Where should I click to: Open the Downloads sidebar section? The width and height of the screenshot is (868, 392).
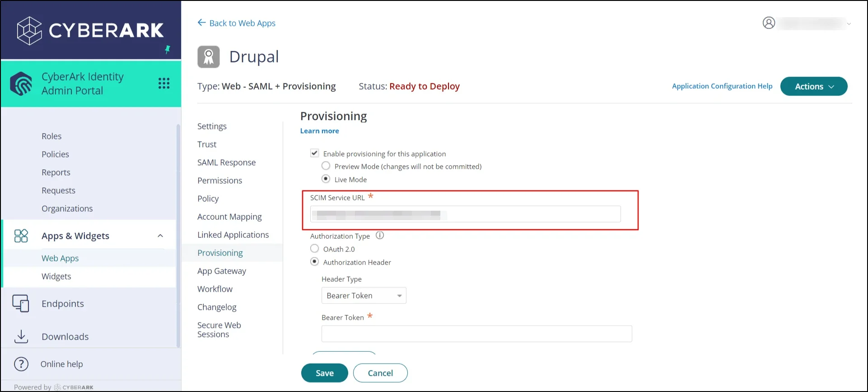click(x=65, y=336)
